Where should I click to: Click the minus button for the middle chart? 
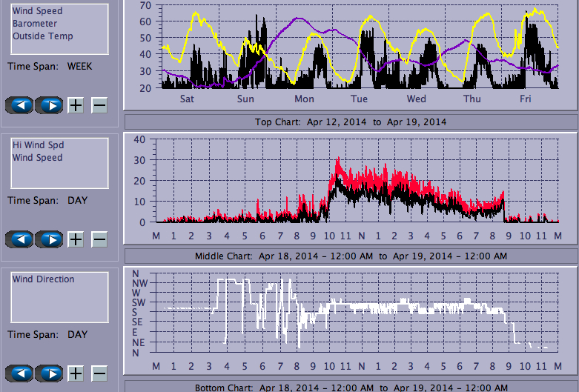point(99,239)
